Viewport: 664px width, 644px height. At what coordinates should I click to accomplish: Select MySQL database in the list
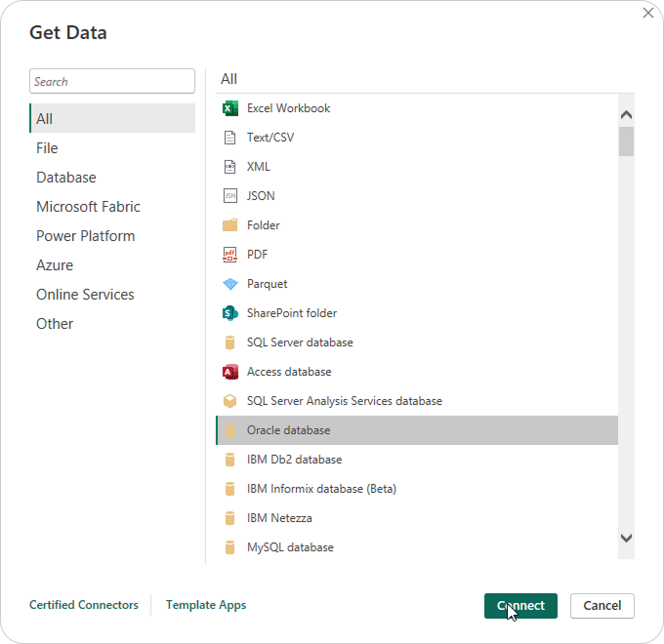tap(290, 547)
